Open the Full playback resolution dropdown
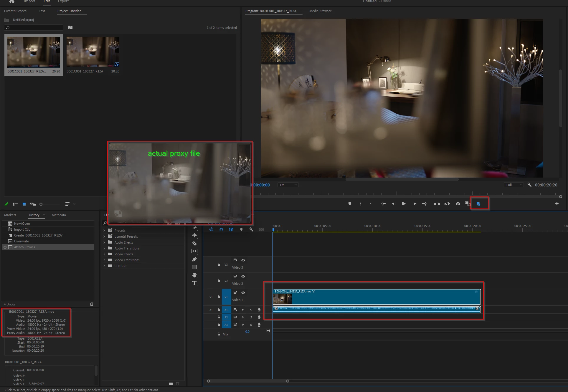The width and height of the screenshot is (568, 392). click(514, 185)
